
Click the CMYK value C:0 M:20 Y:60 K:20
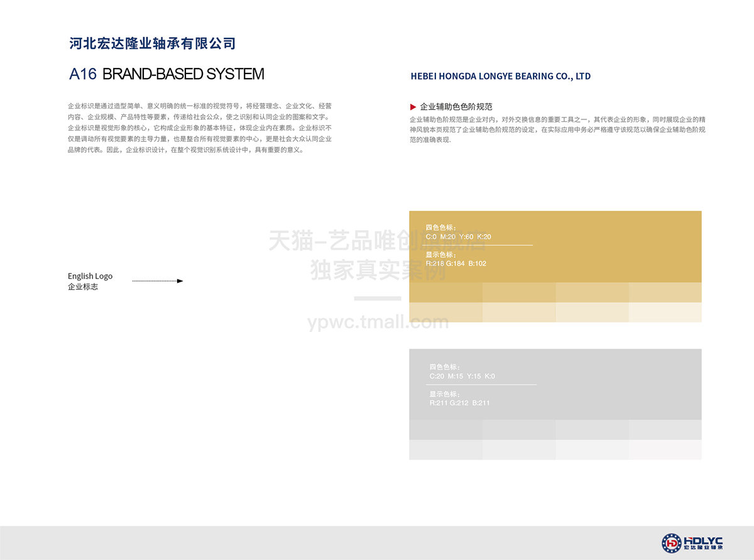click(x=459, y=237)
